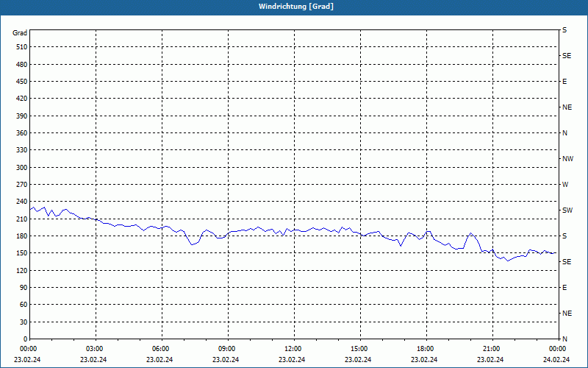Image resolution: width=588 pixels, height=368 pixels.
Task: Click the 23.02.24 date below 06:00
Action: (x=159, y=360)
